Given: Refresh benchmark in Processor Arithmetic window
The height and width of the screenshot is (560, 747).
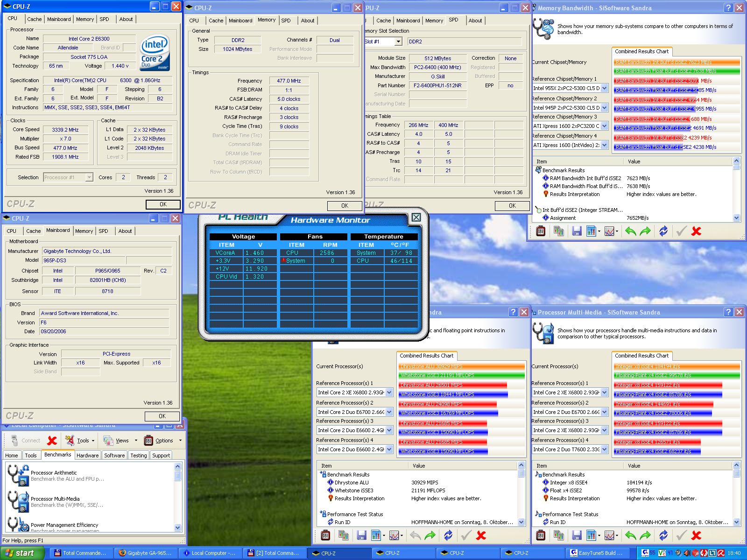Looking at the screenshot, I should point(448,535).
